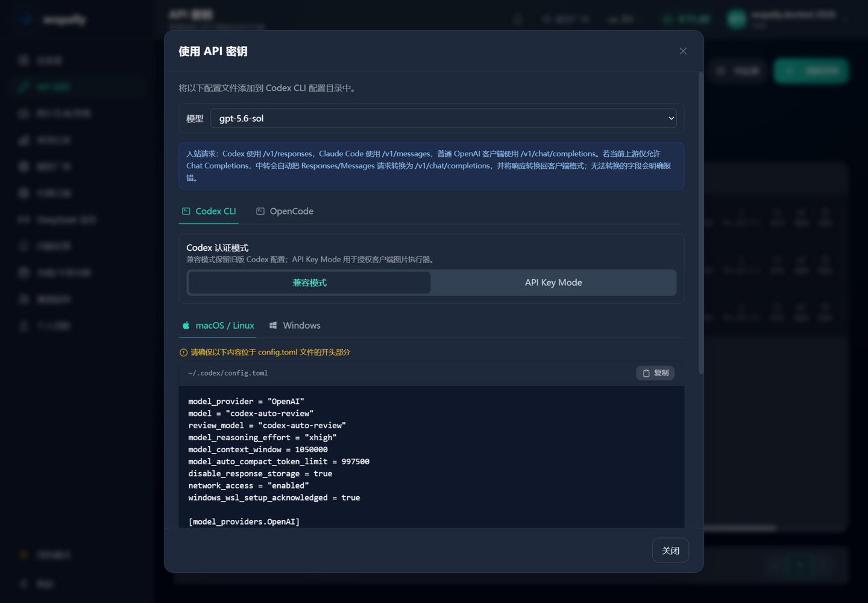Image resolution: width=868 pixels, height=603 pixels.
Task: Choose the macOS / Linux tab
Action: pos(218,326)
